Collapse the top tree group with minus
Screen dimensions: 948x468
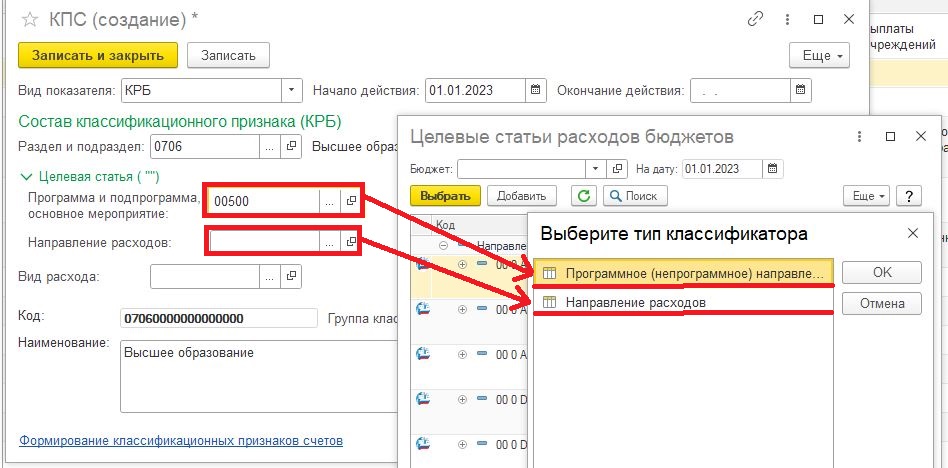[x=443, y=246]
